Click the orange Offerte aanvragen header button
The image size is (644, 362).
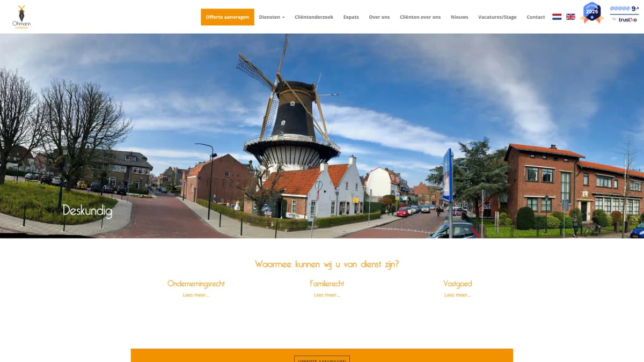coord(228,17)
